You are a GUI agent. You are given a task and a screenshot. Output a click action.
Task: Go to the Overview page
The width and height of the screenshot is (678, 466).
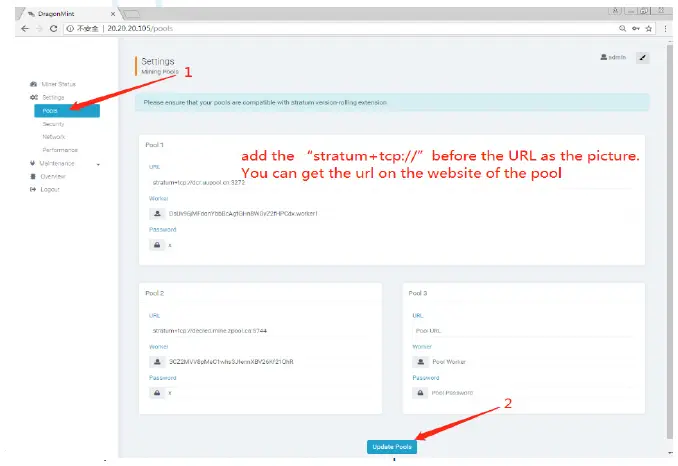tap(53, 176)
